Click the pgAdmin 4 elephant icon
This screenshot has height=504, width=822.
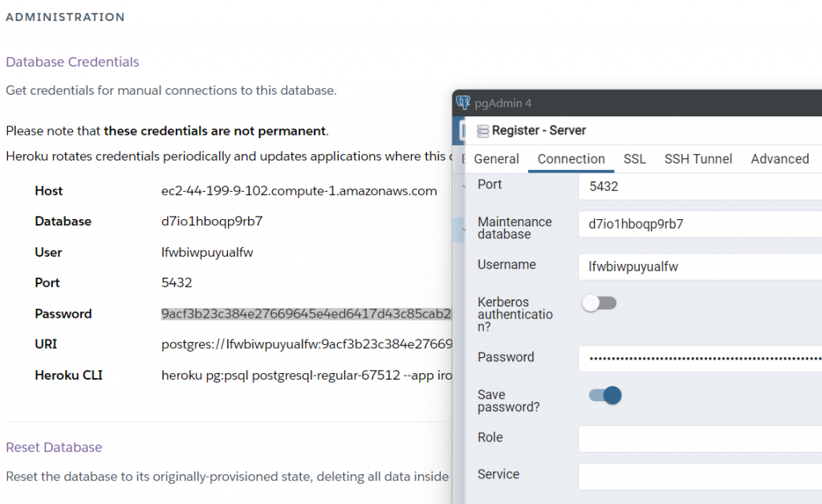[463, 103]
